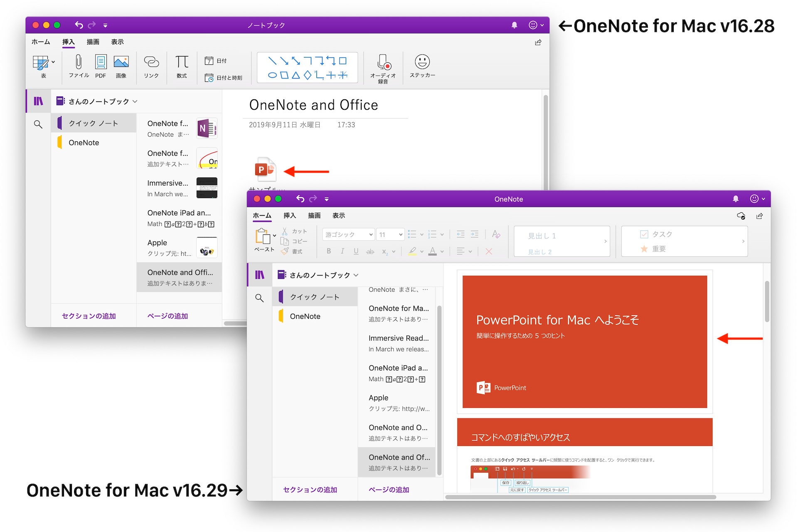798x532 pixels.
Task: Apply the font color button
Action: [433, 251]
